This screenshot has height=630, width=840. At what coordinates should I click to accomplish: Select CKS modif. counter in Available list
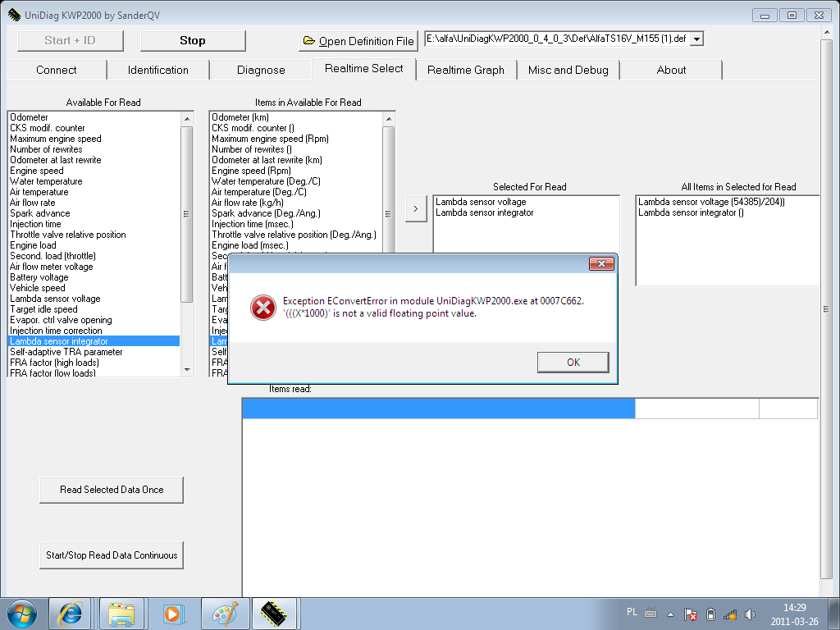pyautogui.click(x=94, y=128)
